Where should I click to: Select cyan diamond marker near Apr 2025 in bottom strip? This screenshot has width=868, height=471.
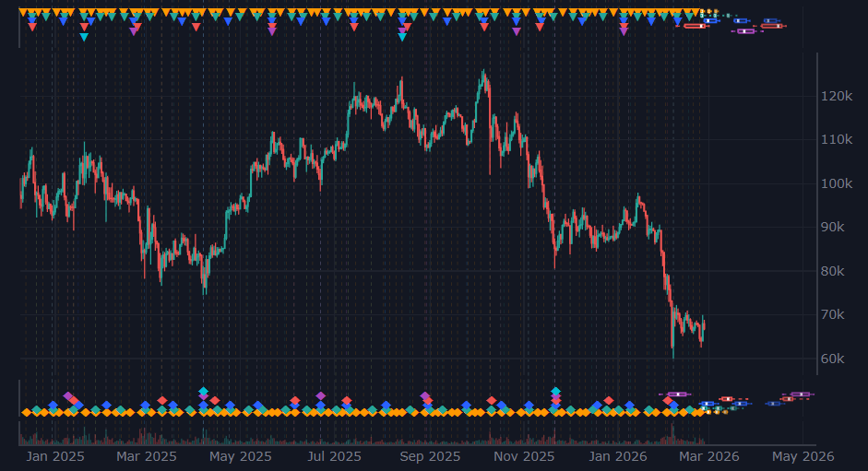pyautogui.click(x=203, y=391)
